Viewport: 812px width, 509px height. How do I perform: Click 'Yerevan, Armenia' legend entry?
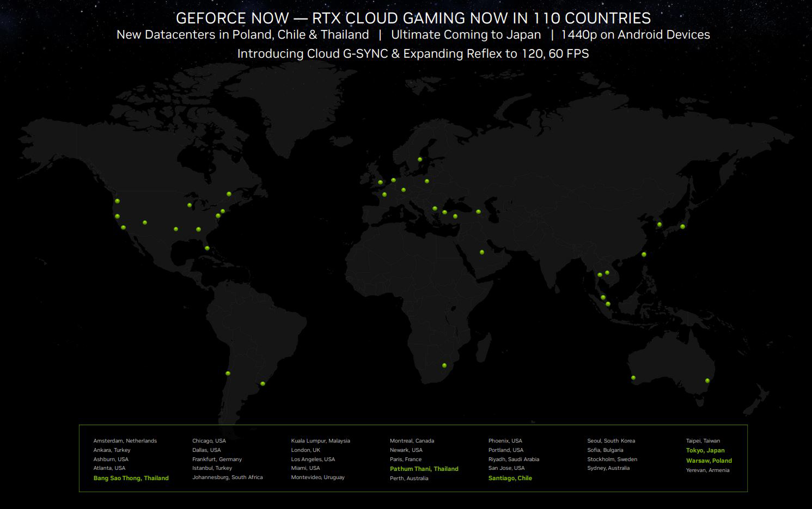coord(707,470)
